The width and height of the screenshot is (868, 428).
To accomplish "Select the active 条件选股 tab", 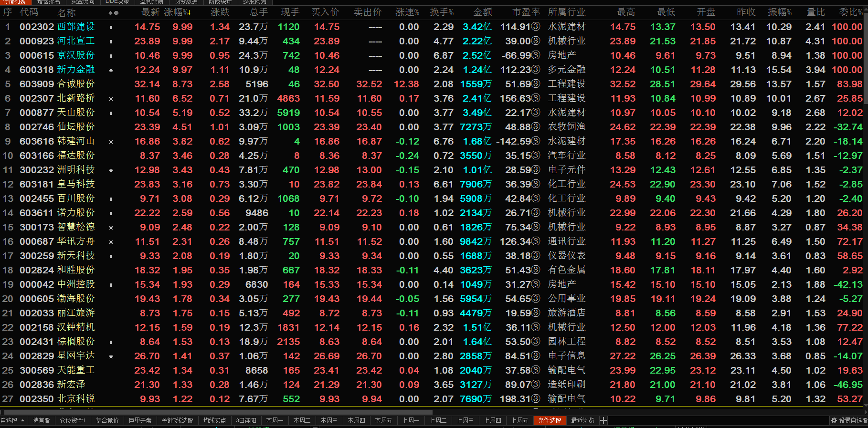I will pyautogui.click(x=550, y=420).
